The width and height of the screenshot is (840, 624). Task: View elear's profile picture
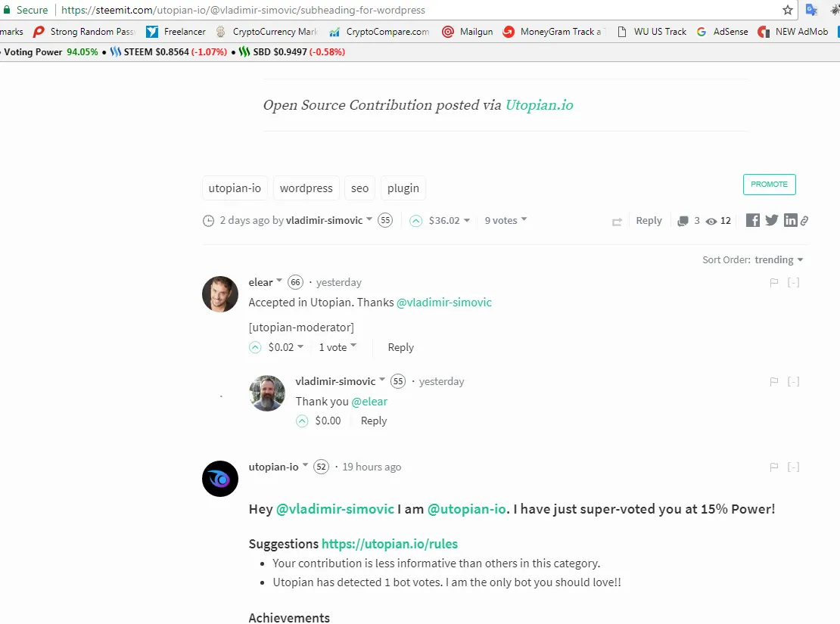(220, 294)
